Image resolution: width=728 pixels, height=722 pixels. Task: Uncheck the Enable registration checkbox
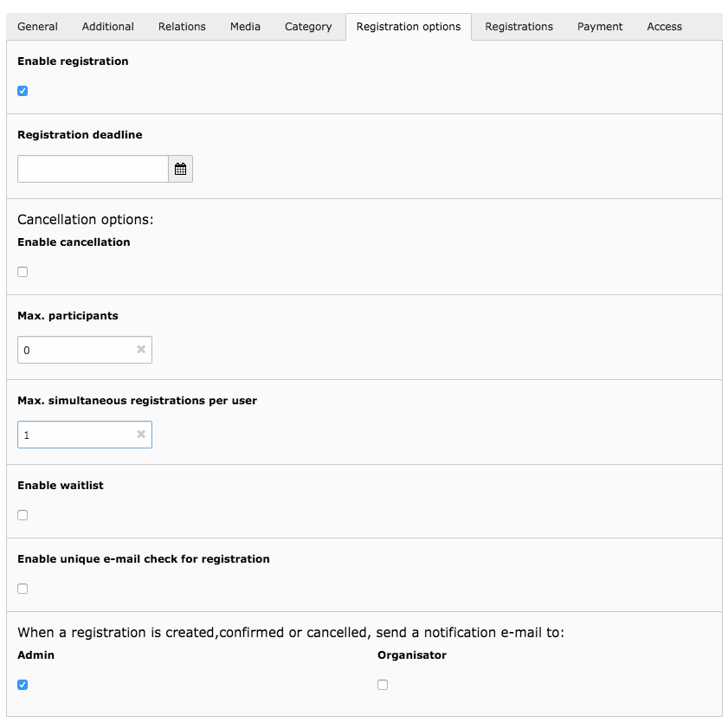click(23, 91)
